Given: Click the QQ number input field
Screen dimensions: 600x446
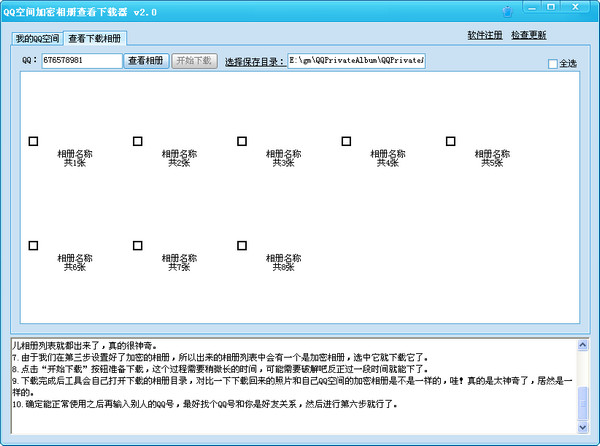Looking at the screenshot, I should 81,61.
